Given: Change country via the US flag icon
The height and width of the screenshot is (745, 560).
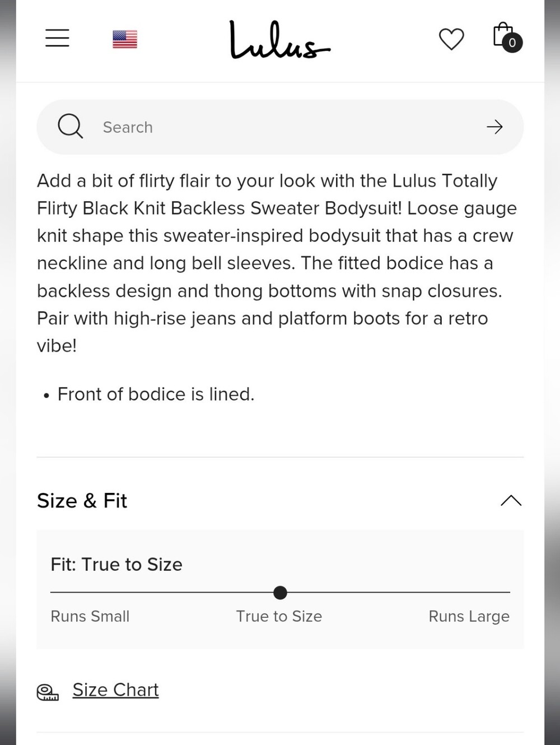Looking at the screenshot, I should [x=125, y=39].
